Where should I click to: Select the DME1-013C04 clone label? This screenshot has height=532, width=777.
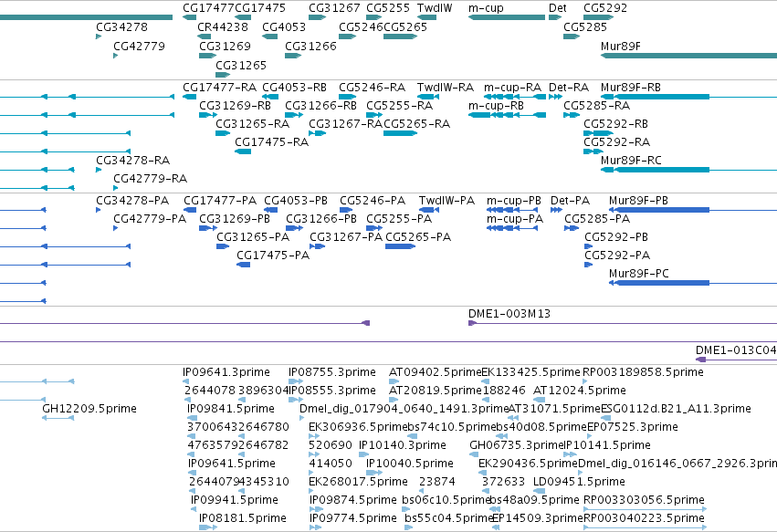(x=736, y=350)
